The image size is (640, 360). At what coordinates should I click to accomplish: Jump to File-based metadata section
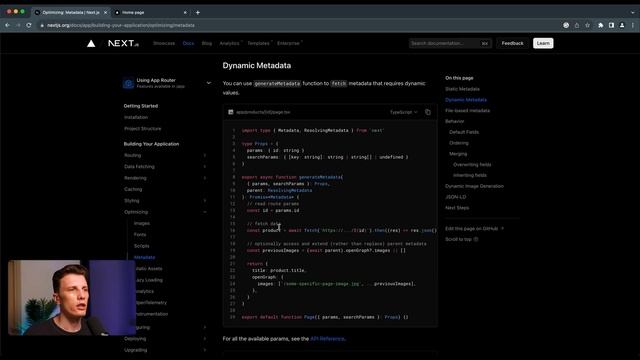467,111
